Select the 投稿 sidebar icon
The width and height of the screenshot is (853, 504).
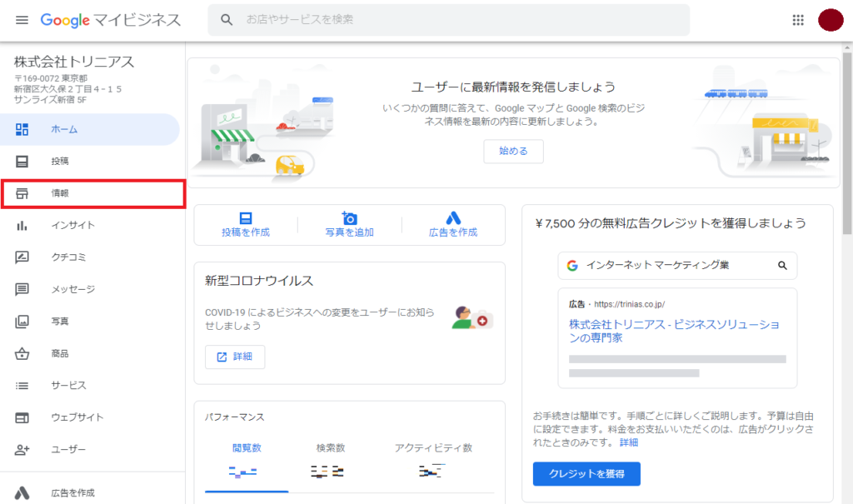pos(22,161)
